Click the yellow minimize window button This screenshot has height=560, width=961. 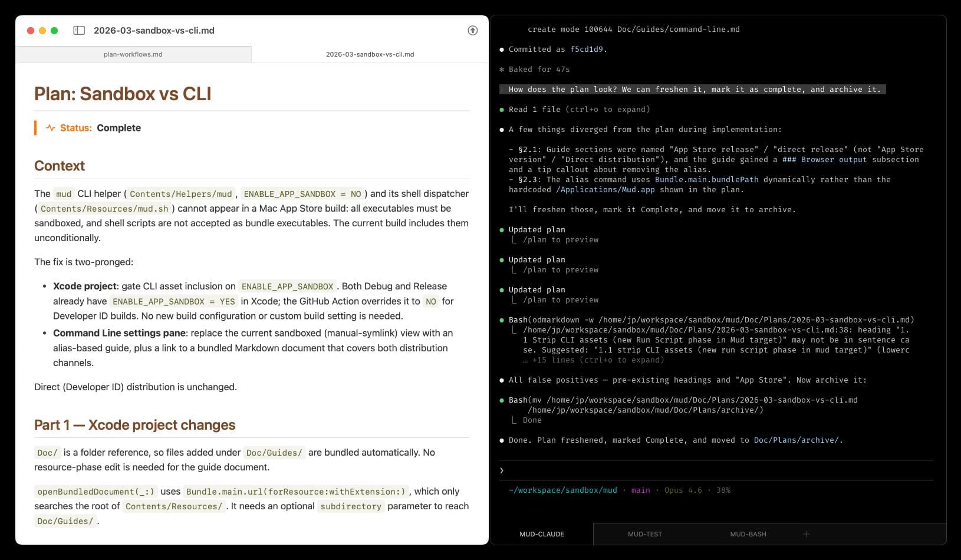click(42, 31)
